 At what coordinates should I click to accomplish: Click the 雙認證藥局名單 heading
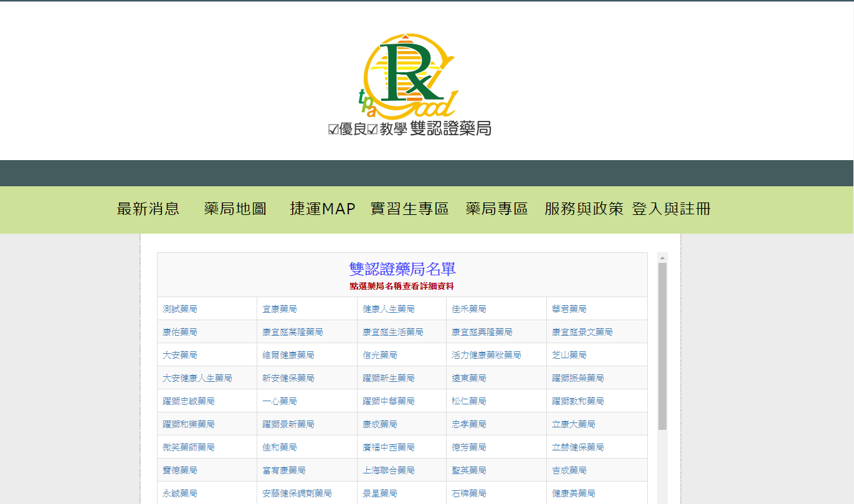402,269
